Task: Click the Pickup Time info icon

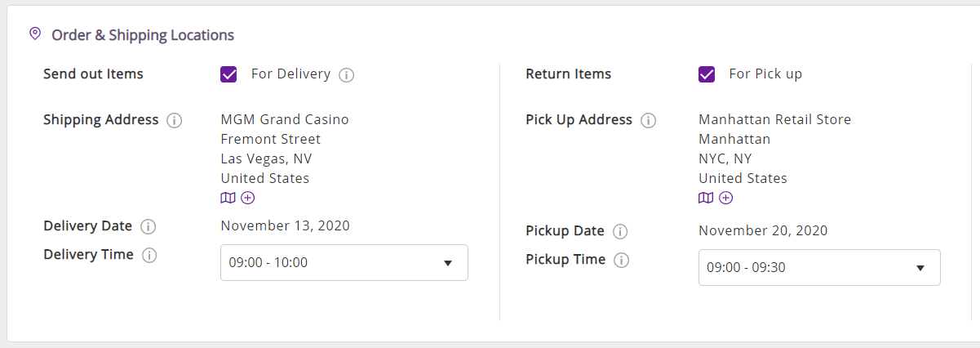Action: (621, 261)
